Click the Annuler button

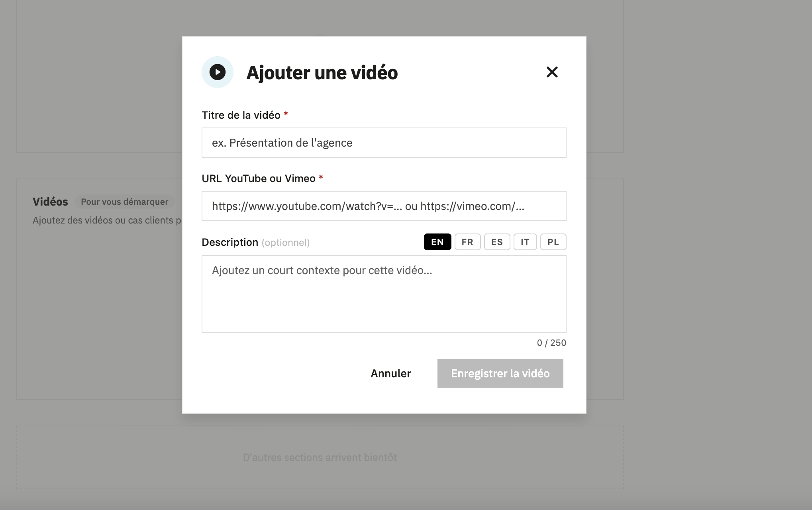[390, 373]
